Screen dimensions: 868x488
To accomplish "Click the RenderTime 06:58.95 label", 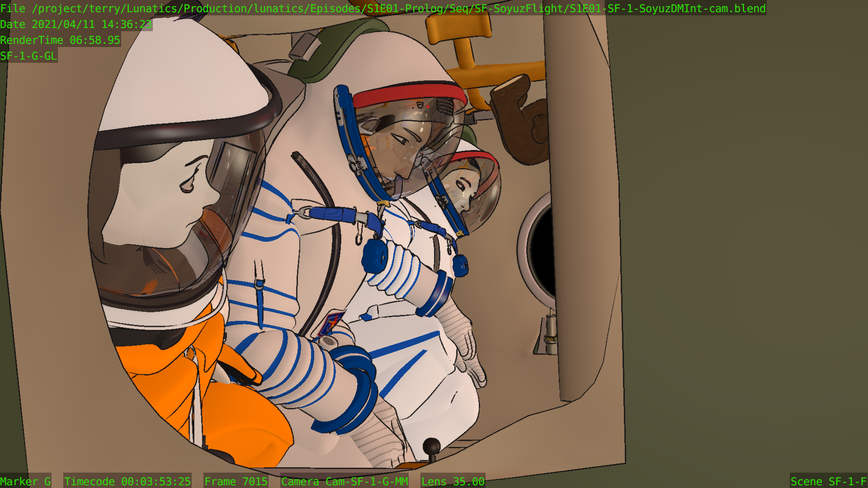I will pos(60,40).
